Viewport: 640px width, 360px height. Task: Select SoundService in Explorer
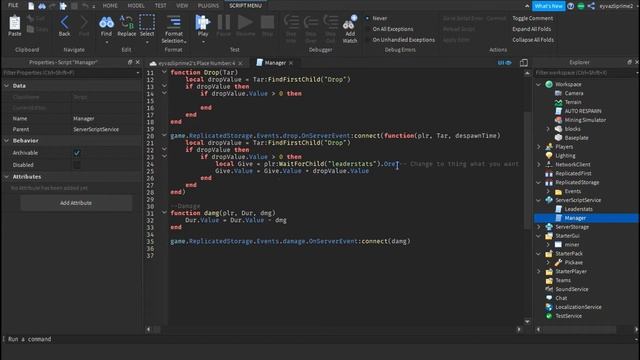point(571,289)
